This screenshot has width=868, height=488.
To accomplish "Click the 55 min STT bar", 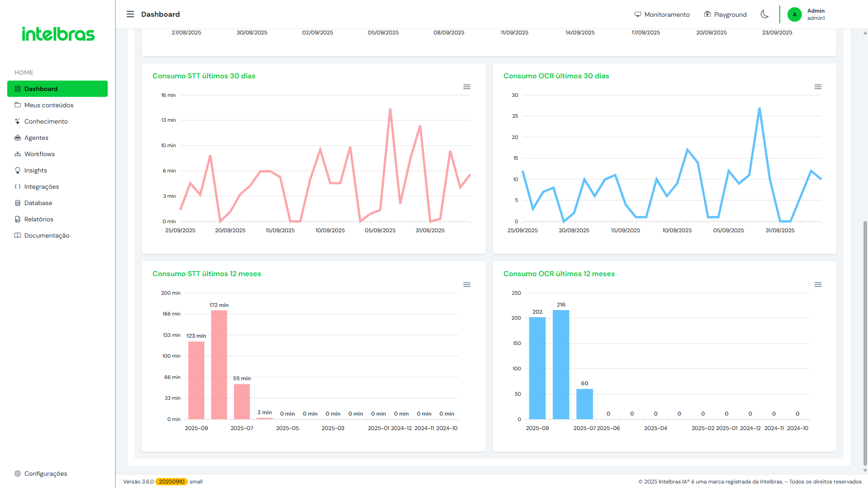I will 242,402.
